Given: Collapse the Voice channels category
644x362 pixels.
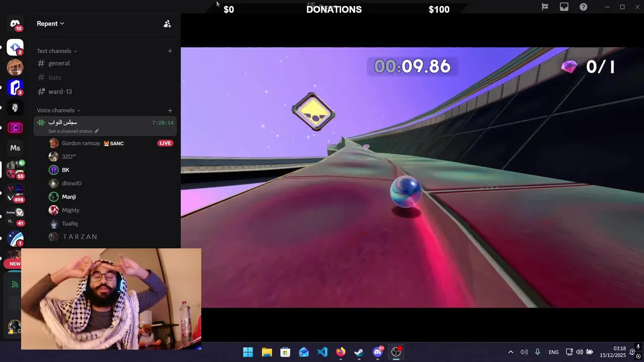Looking at the screenshot, I should [58, 110].
